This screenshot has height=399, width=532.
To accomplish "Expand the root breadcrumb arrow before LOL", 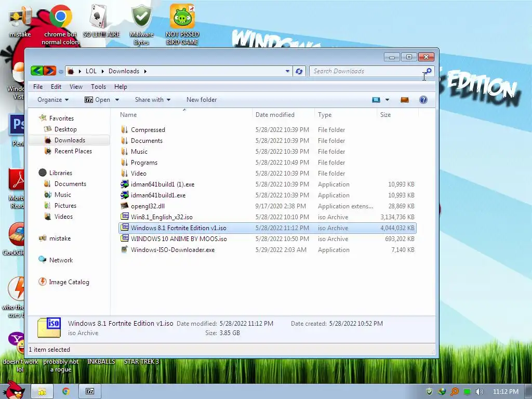I will (x=79, y=71).
